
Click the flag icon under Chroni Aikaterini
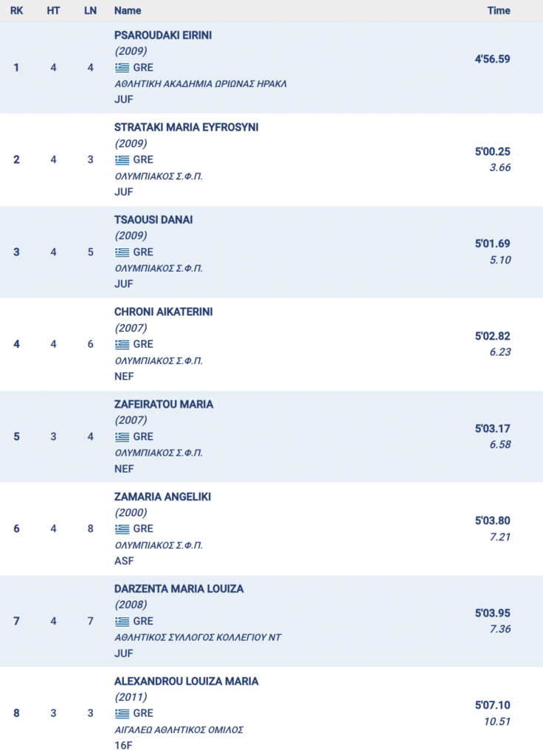[122, 344]
